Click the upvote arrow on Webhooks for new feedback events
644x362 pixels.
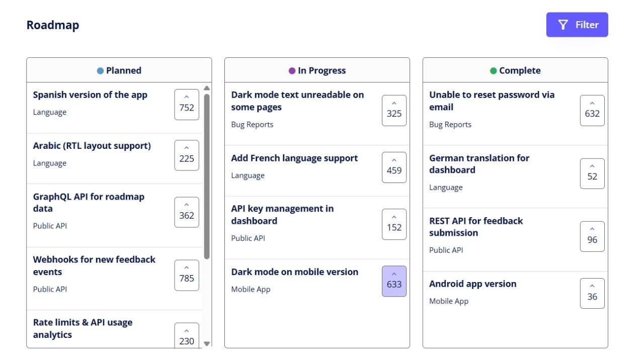click(x=187, y=270)
